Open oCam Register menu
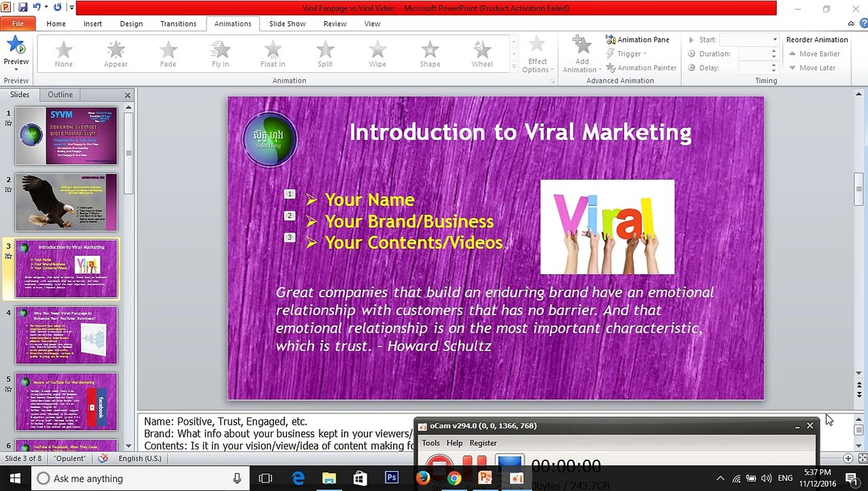This screenshot has height=491, width=868. point(483,443)
